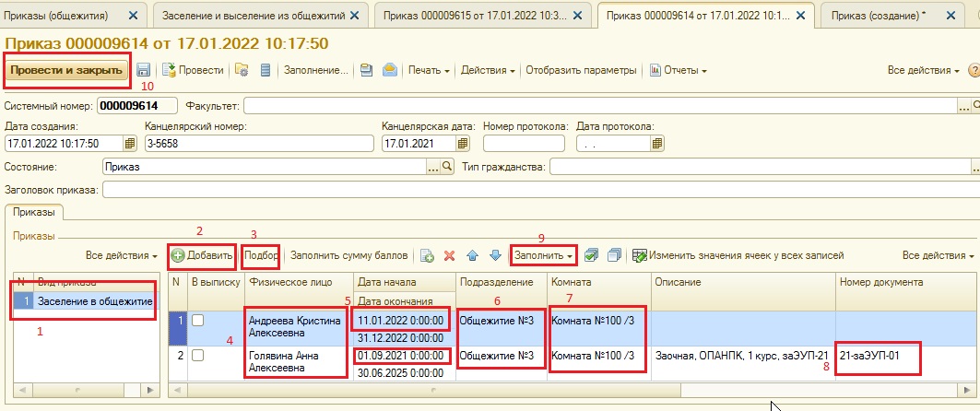Click the save diskette icon
Viewport: 980px width, 411px height.
pos(145,70)
